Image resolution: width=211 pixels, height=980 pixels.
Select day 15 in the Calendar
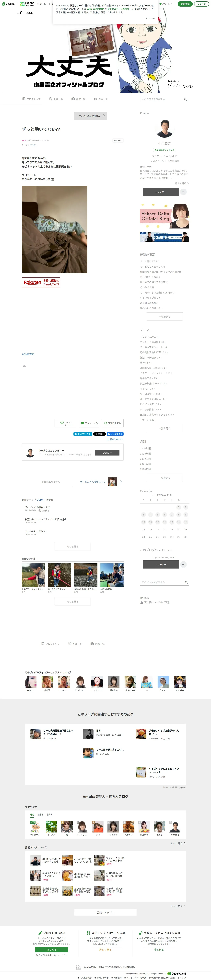coord(179,522)
